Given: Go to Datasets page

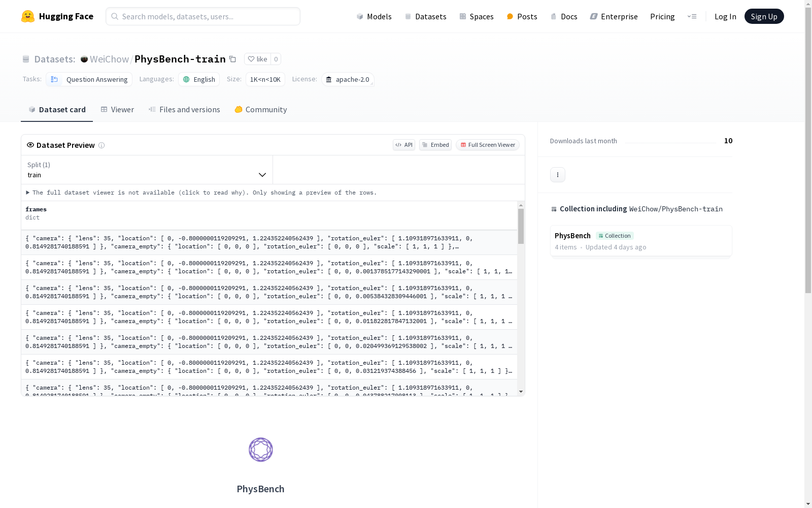Looking at the screenshot, I should click(425, 16).
